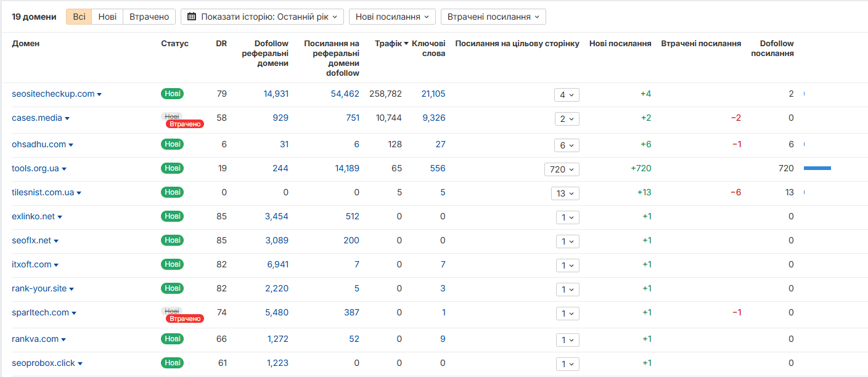Click the red Втрачено badge for cases.media
This screenshot has width=868, height=377.
click(184, 124)
